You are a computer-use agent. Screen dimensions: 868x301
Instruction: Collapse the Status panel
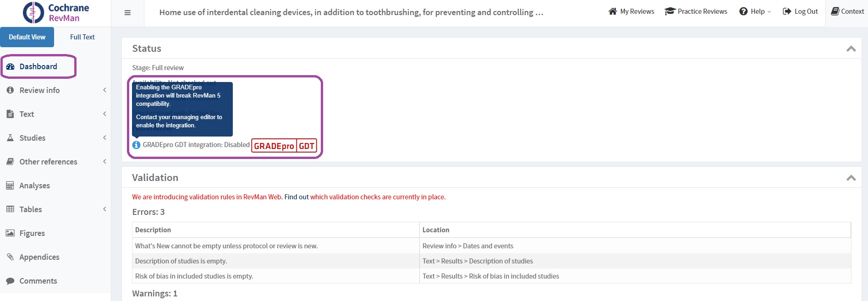(851, 49)
